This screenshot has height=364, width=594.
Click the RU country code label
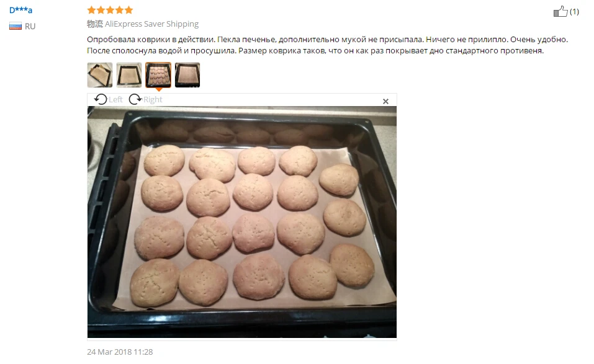[x=30, y=27]
